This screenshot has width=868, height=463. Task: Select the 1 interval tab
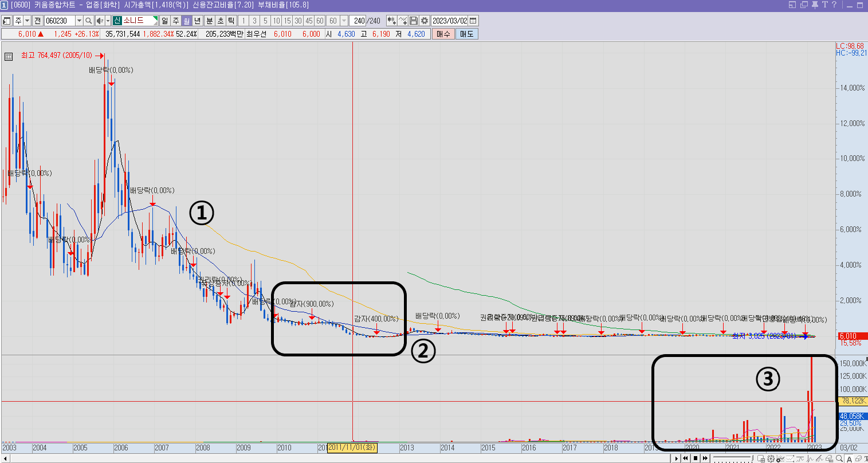(x=243, y=21)
